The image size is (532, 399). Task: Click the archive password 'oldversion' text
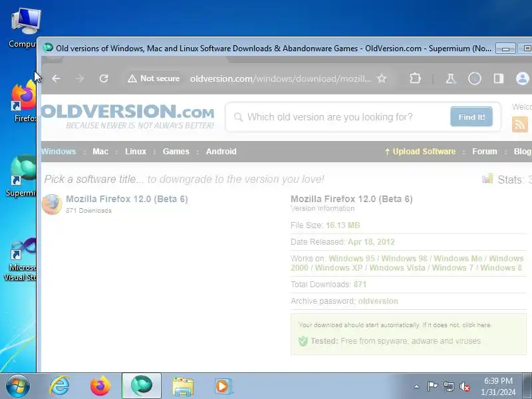pos(378,301)
